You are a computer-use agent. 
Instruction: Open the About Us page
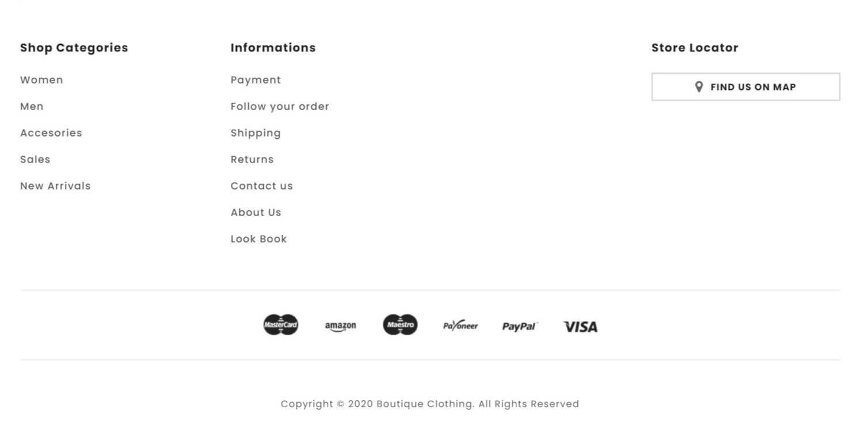click(x=256, y=213)
